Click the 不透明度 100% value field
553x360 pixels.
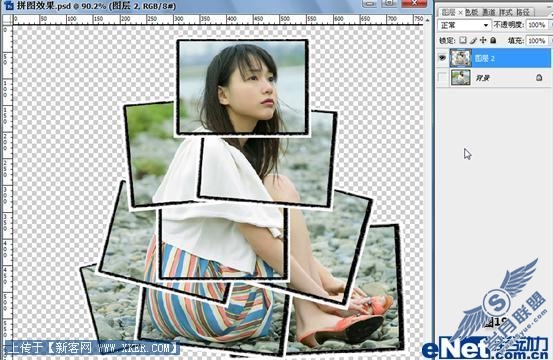tap(537, 25)
